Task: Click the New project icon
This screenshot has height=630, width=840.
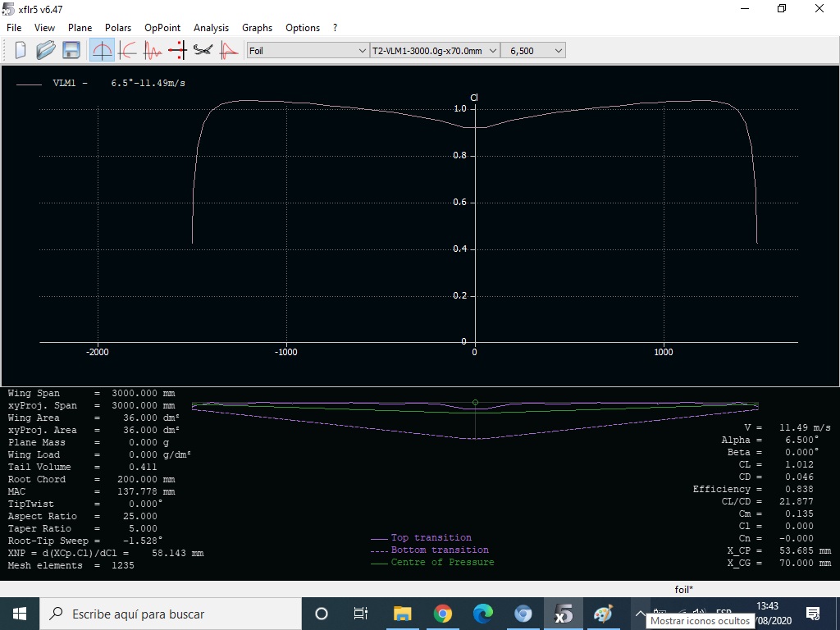Action: tap(21, 51)
